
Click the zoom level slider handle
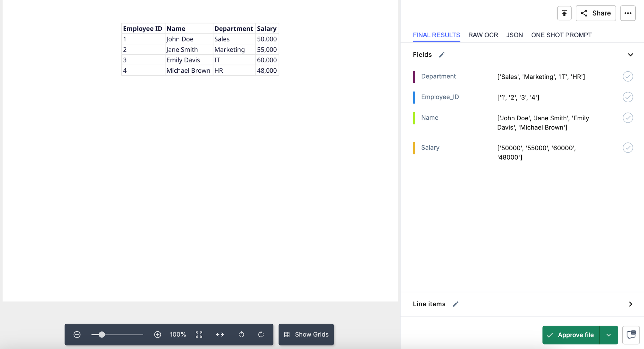coord(102,335)
